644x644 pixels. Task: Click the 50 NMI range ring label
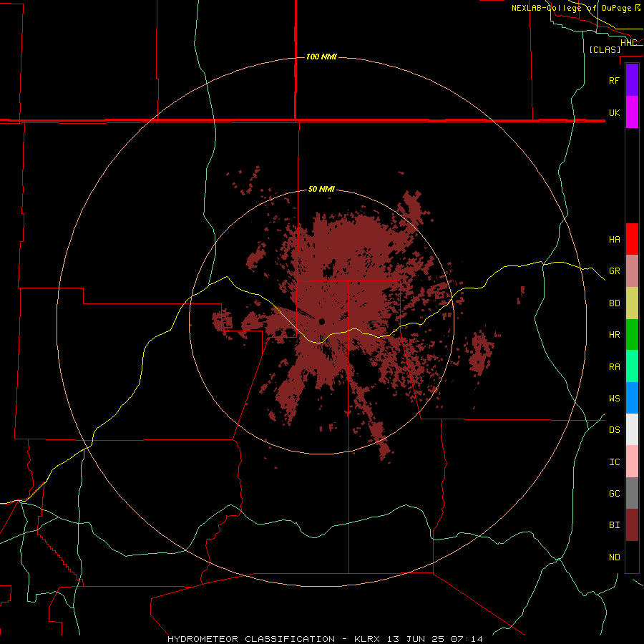pos(321,190)
